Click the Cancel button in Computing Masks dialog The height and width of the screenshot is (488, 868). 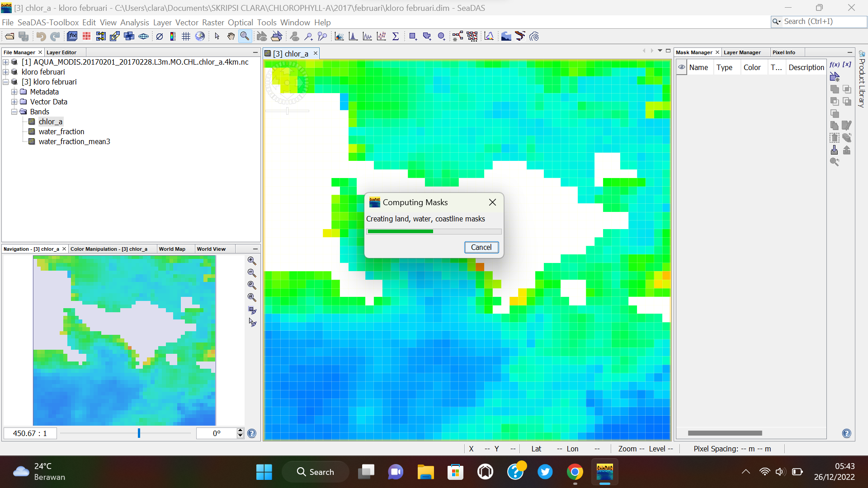click(481, 247)
